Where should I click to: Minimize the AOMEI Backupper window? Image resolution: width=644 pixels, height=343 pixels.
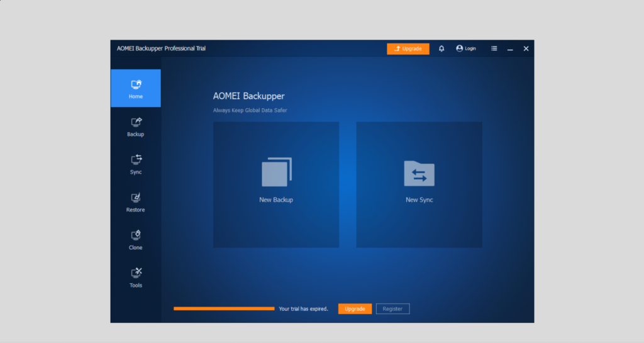click(x=510, y=48)
